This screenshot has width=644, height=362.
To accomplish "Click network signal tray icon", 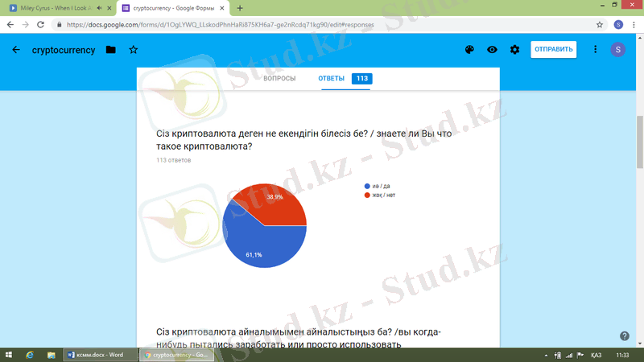I will [569, 355].
